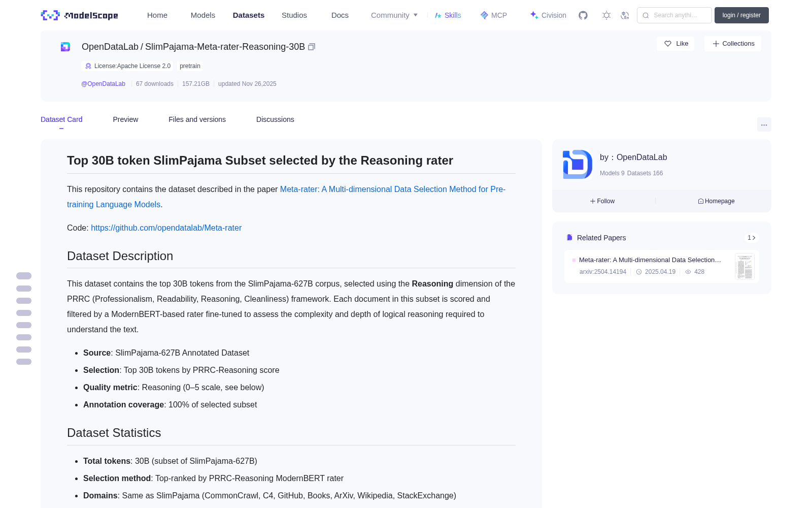Screen dimensions: 812x508
Task: Focus the search anything field
Action: click(x=674, y=15)
